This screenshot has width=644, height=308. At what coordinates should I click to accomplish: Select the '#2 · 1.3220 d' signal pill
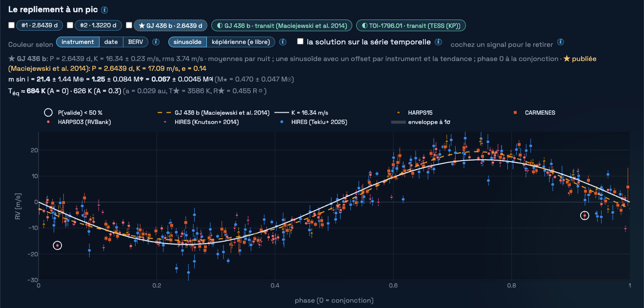(x=98, y=25)
